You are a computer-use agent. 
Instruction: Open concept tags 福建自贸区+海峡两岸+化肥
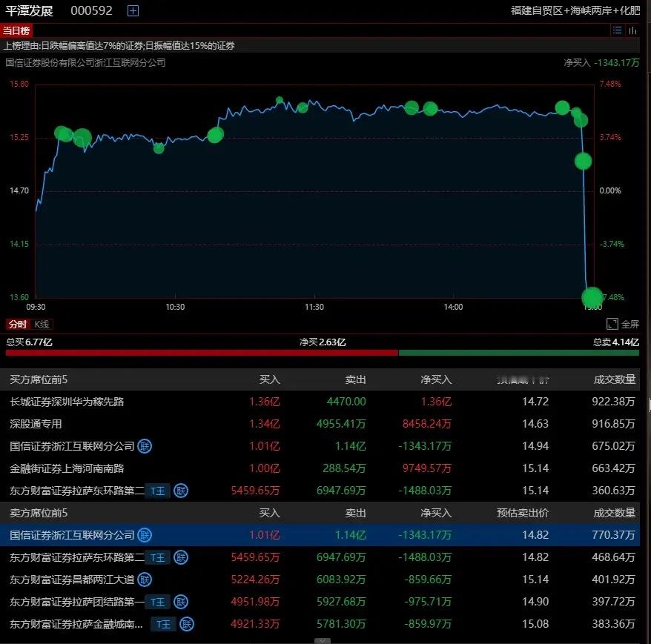click(575, 10)
